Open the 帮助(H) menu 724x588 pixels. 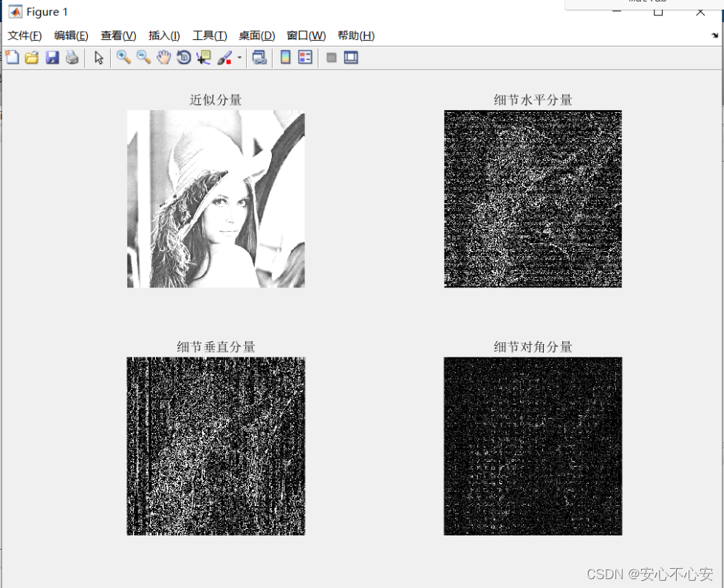(356, 35)
